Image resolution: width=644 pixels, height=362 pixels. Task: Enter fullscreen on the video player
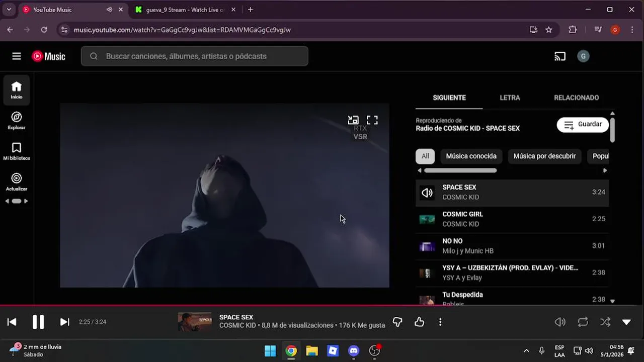tap(372, 120)
